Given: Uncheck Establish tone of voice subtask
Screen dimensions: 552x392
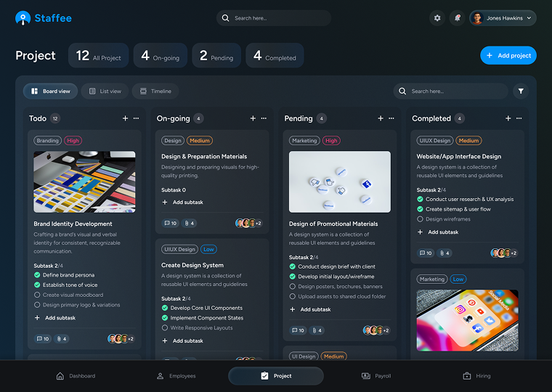Looking at the screenshot, I should point(37,285).
